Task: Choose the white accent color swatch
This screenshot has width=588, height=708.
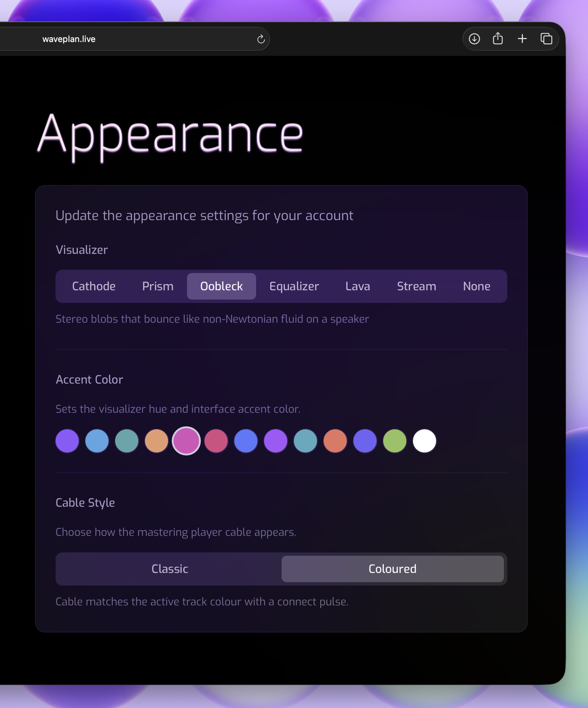Action: 425,441
